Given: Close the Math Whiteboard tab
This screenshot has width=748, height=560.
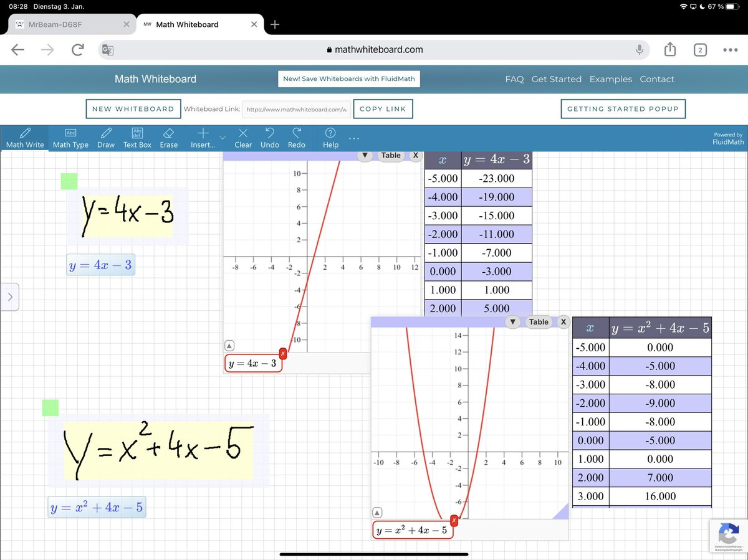Looking at the screenshot, I should [254, 24].
